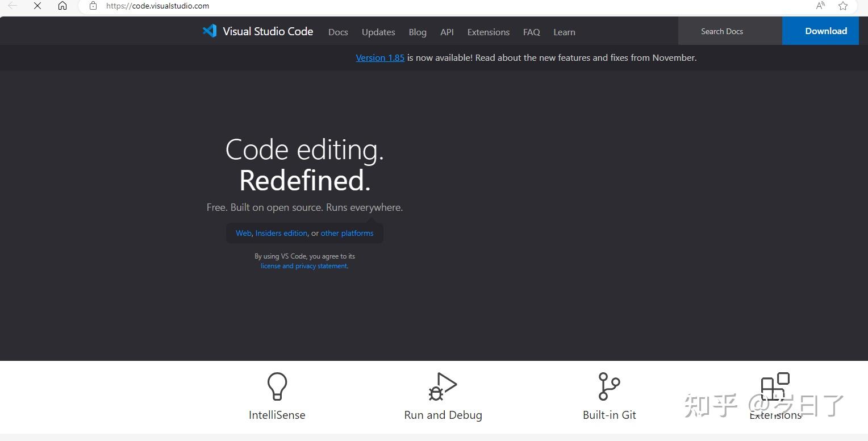
Task: Select the IntelliSense lightbulb icon
Action: coord(277,386)
